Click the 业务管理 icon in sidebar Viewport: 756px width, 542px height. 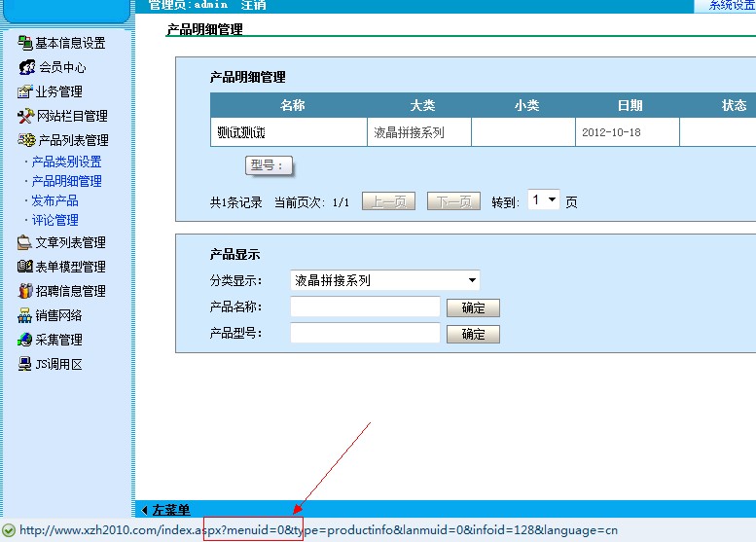[x=25, y=91]
